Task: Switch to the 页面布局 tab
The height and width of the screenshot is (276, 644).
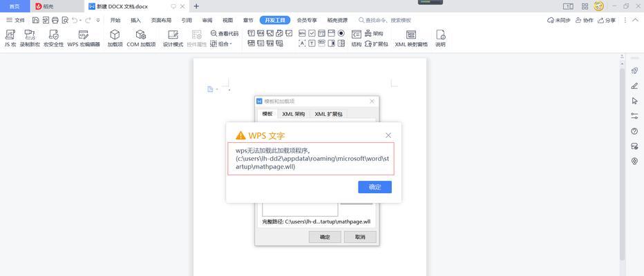Action: click(161, 20)
